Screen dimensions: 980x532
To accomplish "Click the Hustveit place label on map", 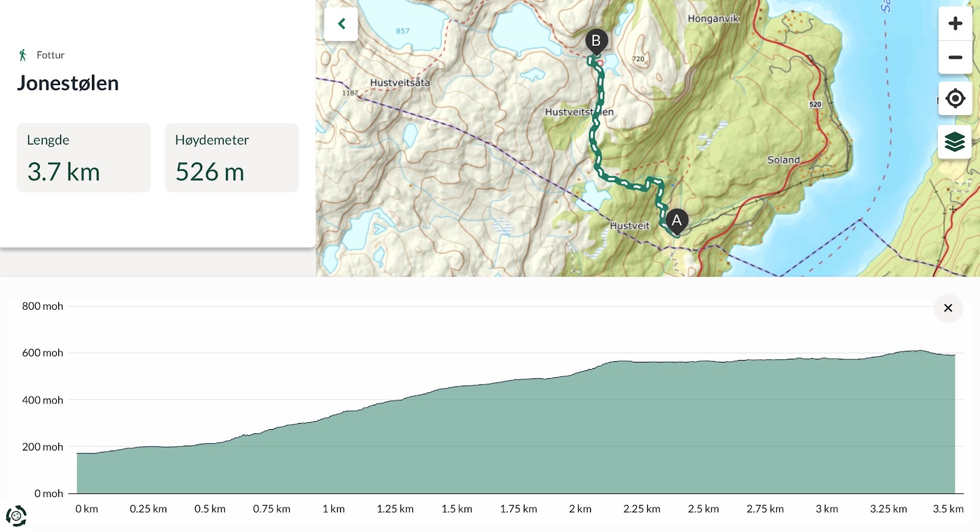I will 630,225.
